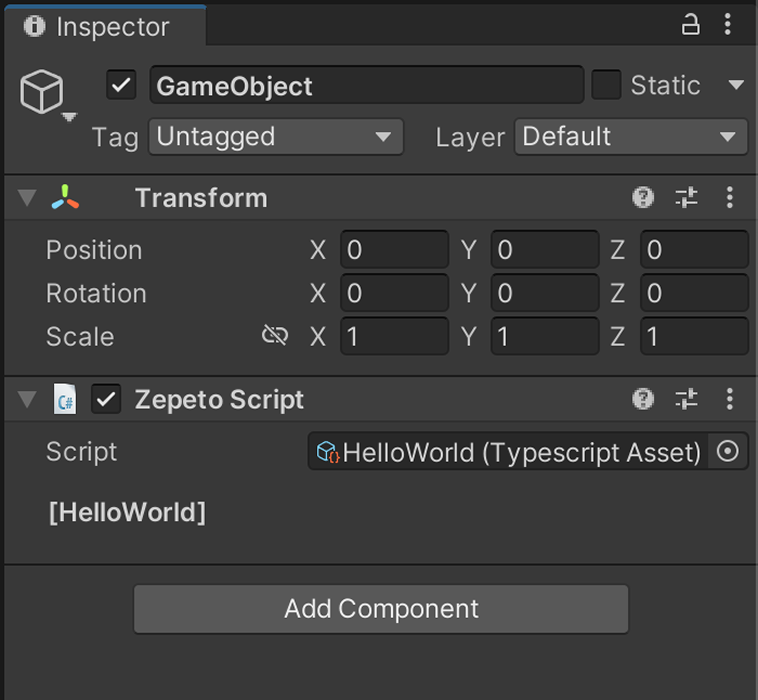Open Transform component help reference
The width and height of the screenshot is (758, 700).
click(x=642, y=197)
